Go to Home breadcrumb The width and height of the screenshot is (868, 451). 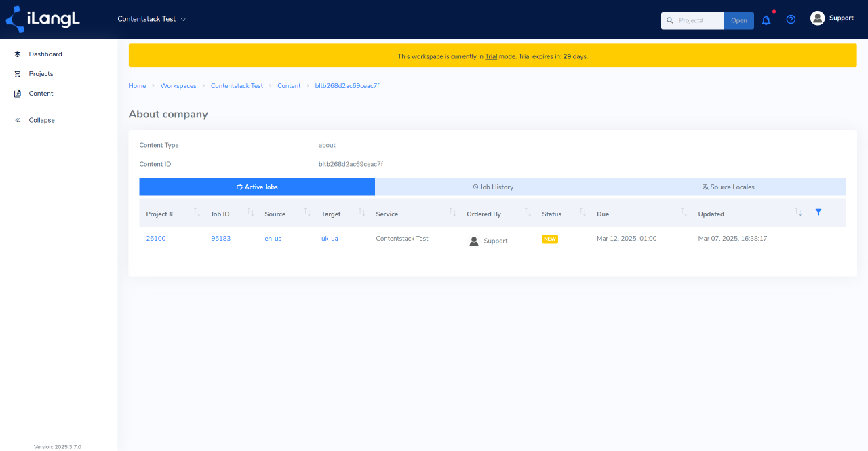137,86
